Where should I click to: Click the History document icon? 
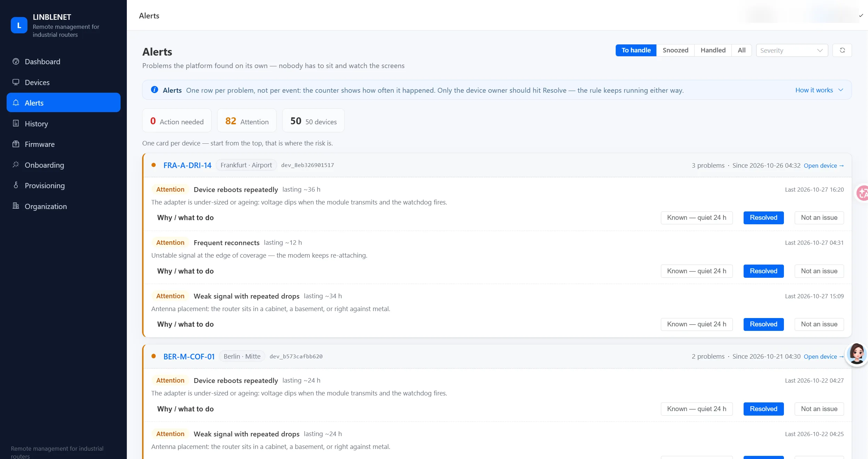(x=16, y=124)
